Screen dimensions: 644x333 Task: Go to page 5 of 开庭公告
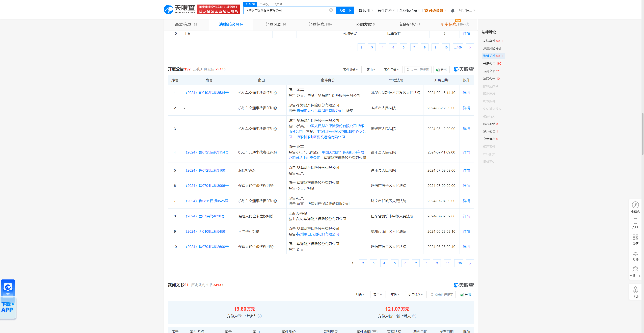pos(395,263)
